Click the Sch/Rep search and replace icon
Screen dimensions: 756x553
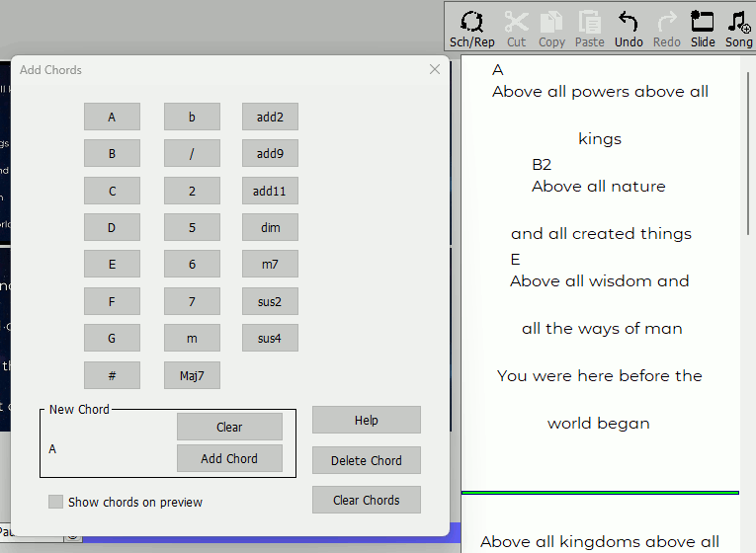coord(471,28)
